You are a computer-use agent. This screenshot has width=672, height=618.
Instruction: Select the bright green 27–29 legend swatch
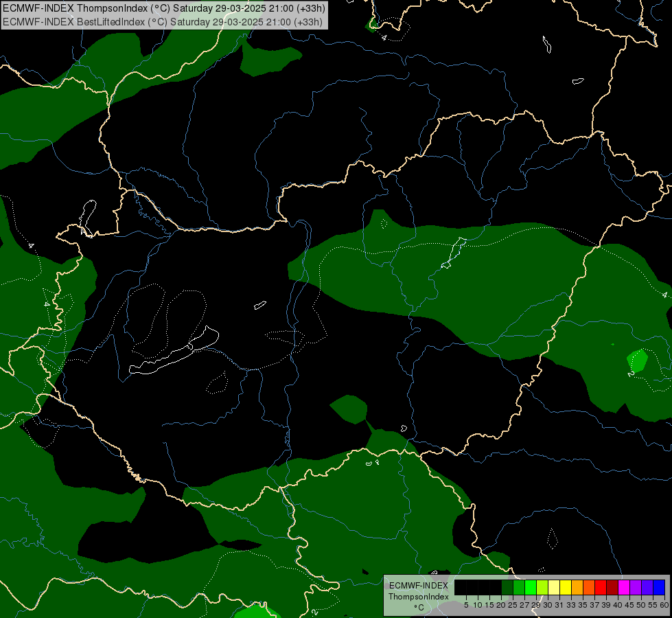click(531, 587)
